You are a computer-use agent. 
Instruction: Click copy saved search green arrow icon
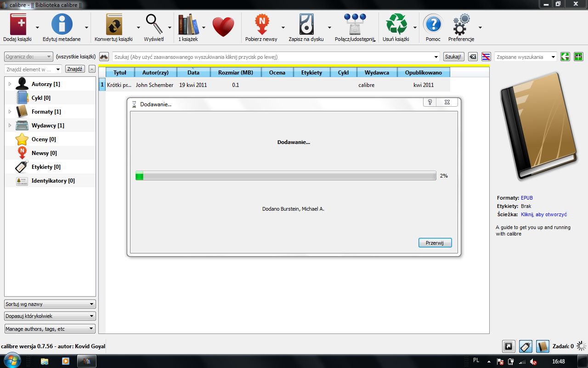coord(565,57)
